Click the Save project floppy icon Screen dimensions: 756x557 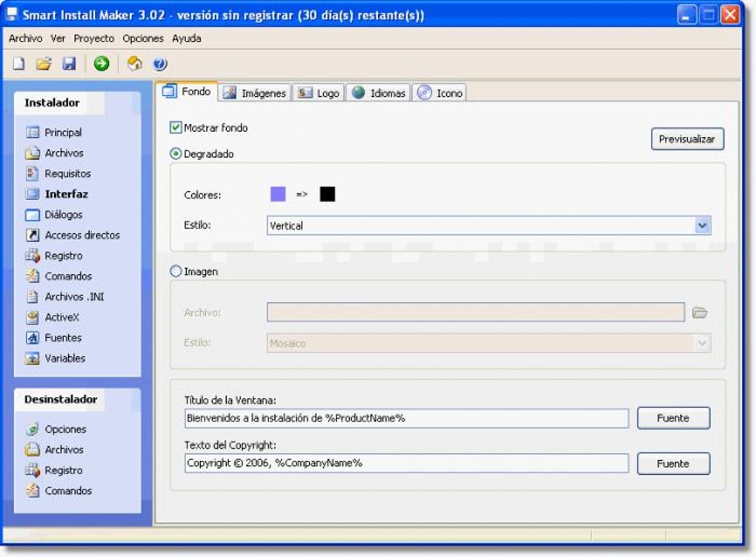coord(69,63)
